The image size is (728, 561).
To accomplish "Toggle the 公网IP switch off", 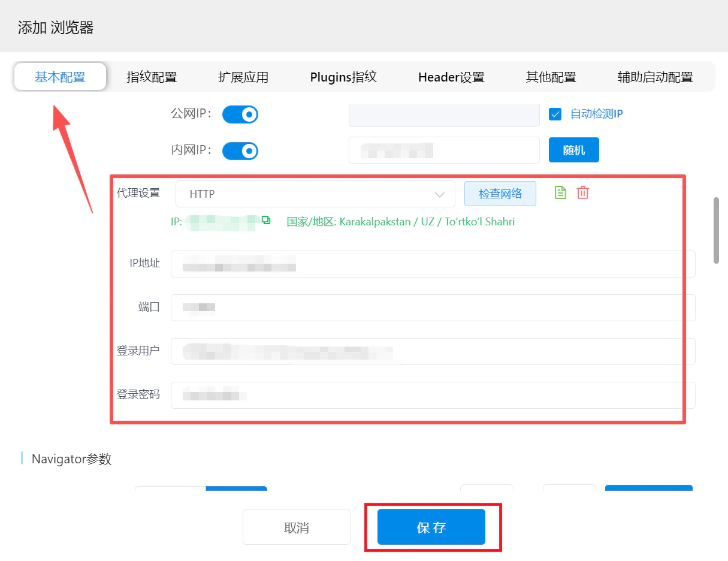I will click(240, 114).
